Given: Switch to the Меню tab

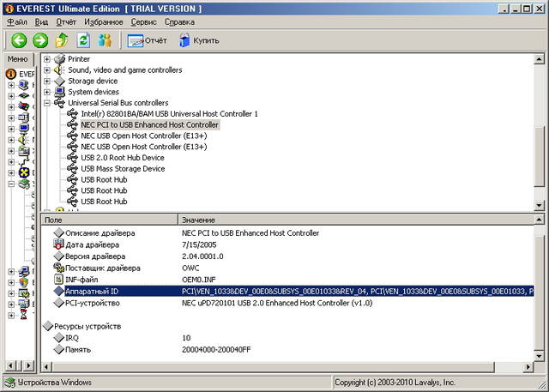Looking at the screenshot, I should click(17, 59).
